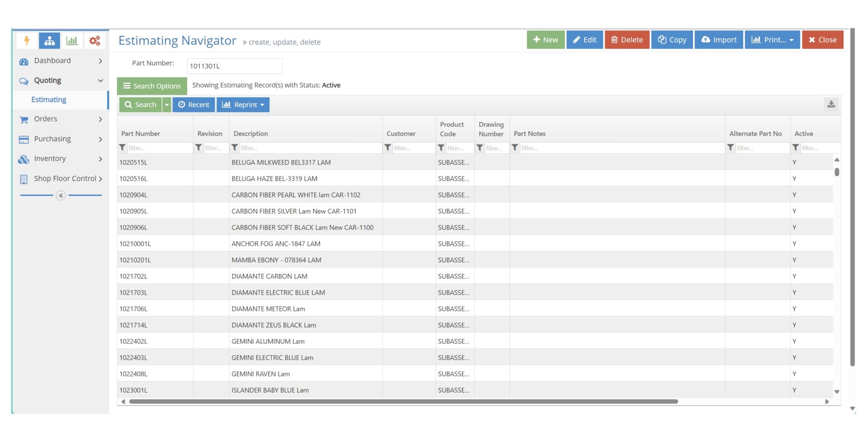Open the Print dropdown menu
The image size is (868, 442).
(772, 40)
